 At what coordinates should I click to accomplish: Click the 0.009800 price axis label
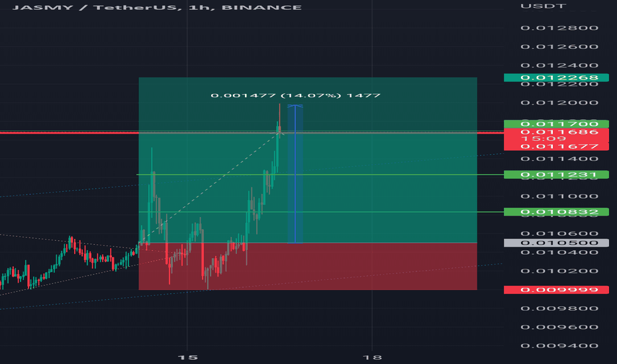(x=559, y=308)
